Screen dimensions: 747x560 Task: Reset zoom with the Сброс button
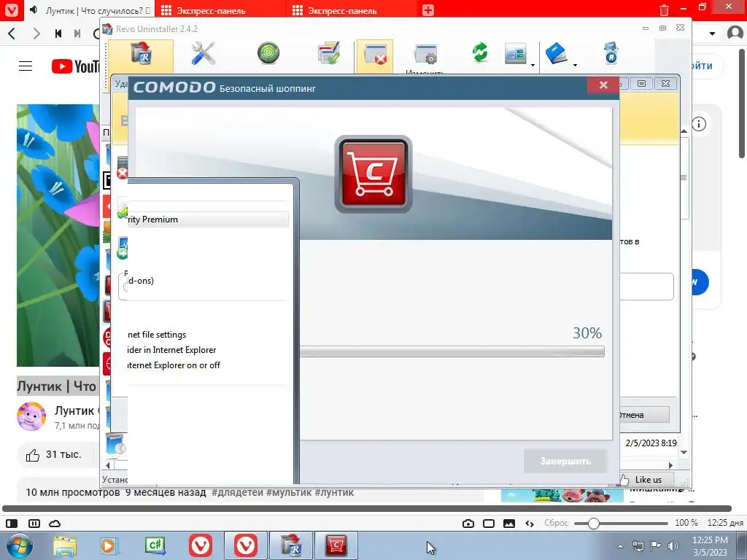click(x=556, y=523)
